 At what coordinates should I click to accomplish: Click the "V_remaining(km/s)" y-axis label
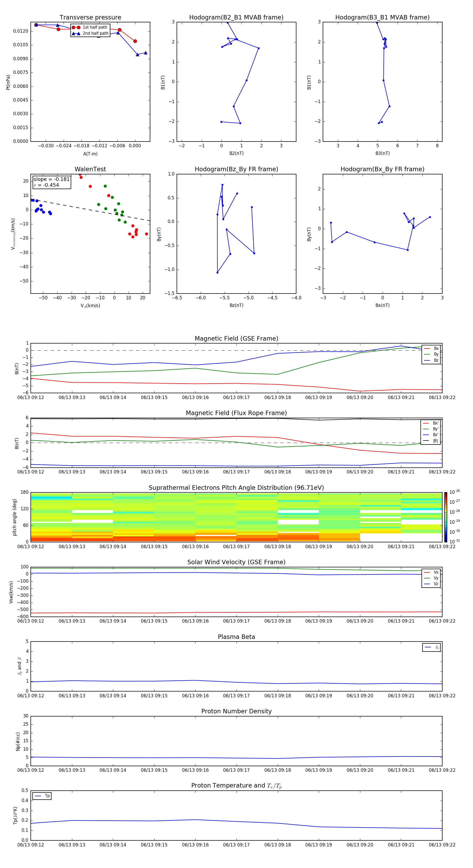13,234
